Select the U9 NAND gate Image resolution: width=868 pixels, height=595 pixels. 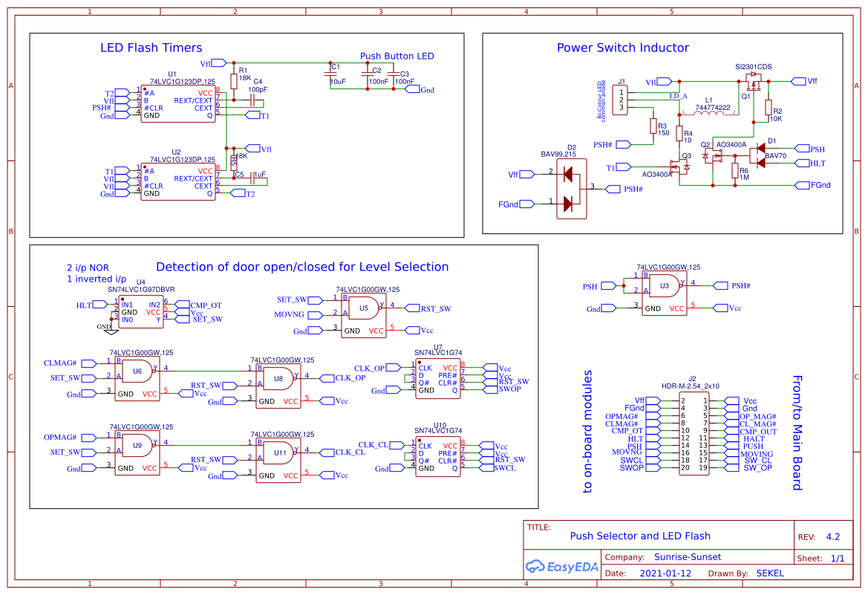point(137,453)
